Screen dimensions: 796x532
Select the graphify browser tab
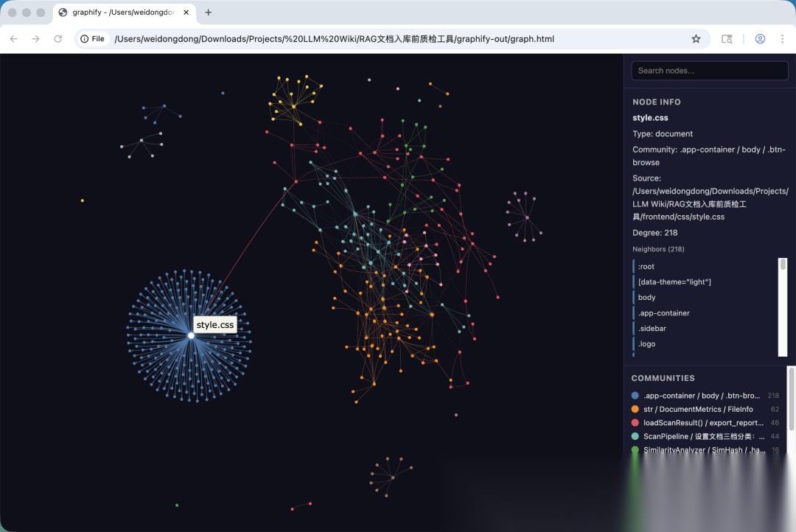pos(125,13)
